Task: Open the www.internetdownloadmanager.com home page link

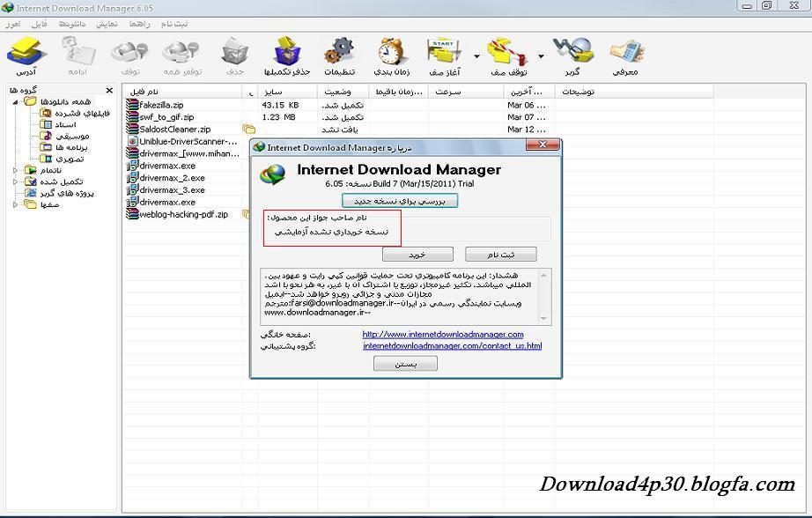Action: coord(443,335)
